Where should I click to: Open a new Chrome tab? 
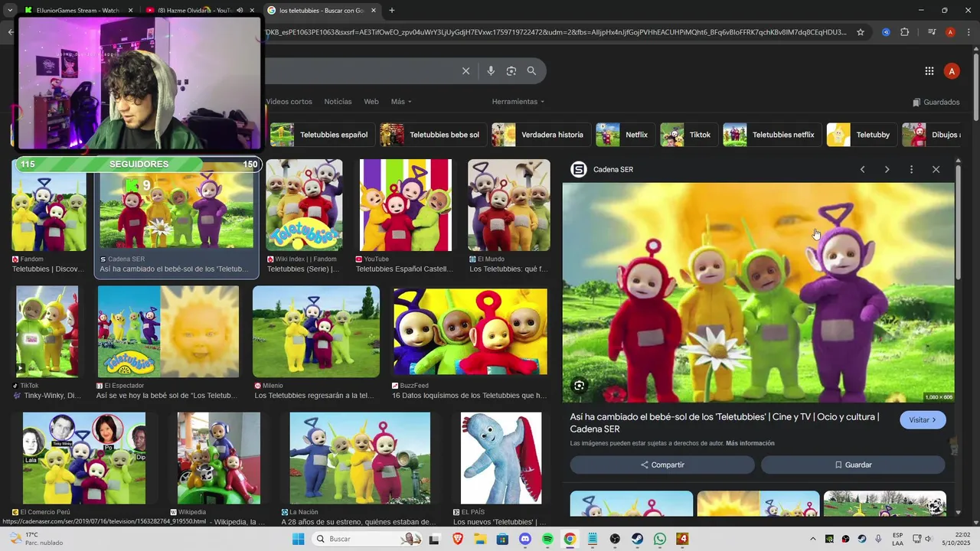click(392, 11)
